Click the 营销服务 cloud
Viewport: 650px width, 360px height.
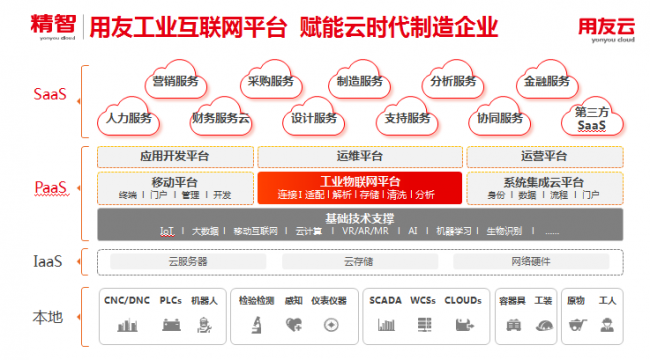coord(176,80)
